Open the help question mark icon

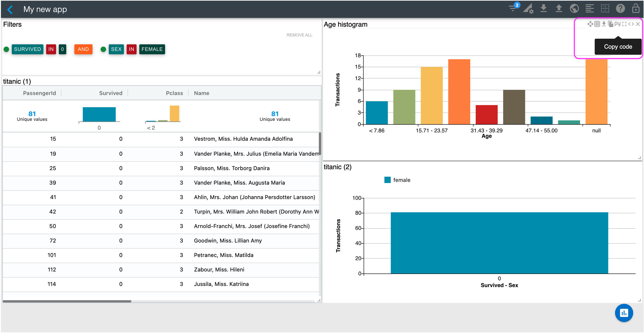[x=620, y=9]
